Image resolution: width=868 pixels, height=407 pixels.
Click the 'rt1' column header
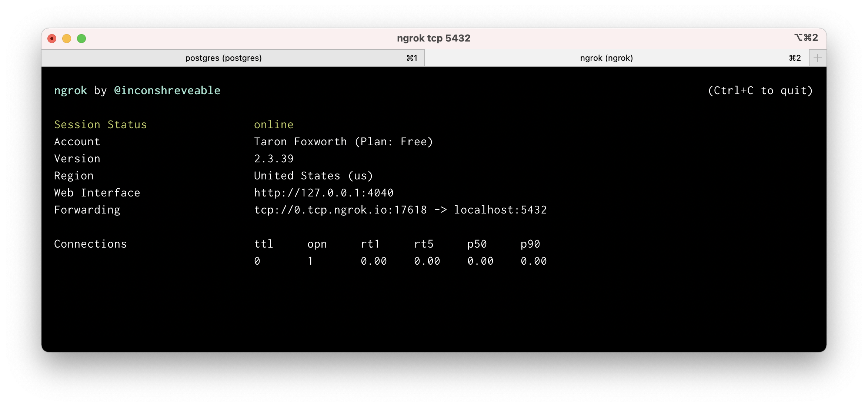[x=370, y=244]
